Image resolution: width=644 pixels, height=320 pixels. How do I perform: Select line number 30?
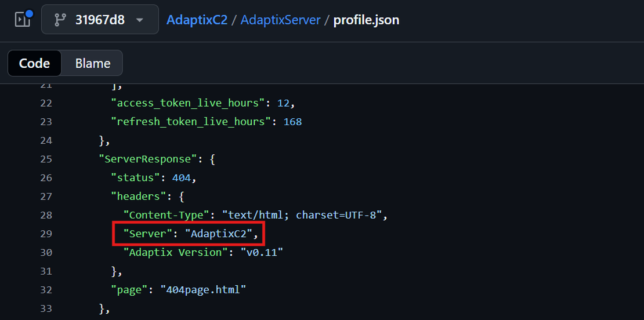[x=46, y=252]
